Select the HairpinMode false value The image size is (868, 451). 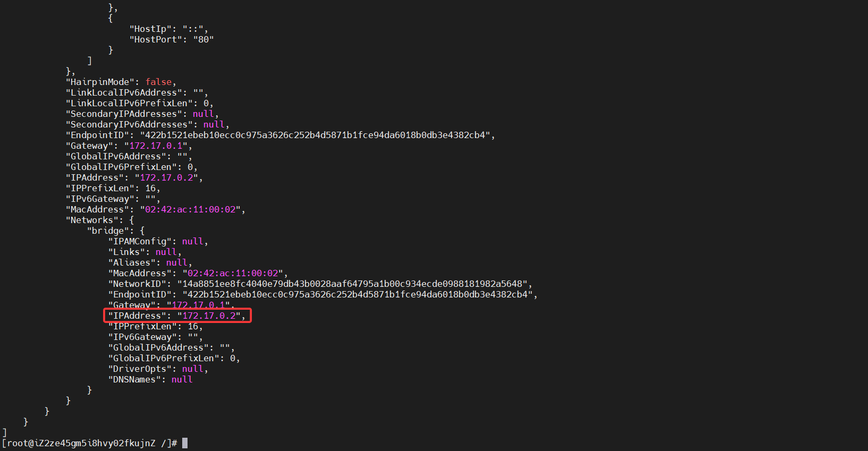[158, 82]
